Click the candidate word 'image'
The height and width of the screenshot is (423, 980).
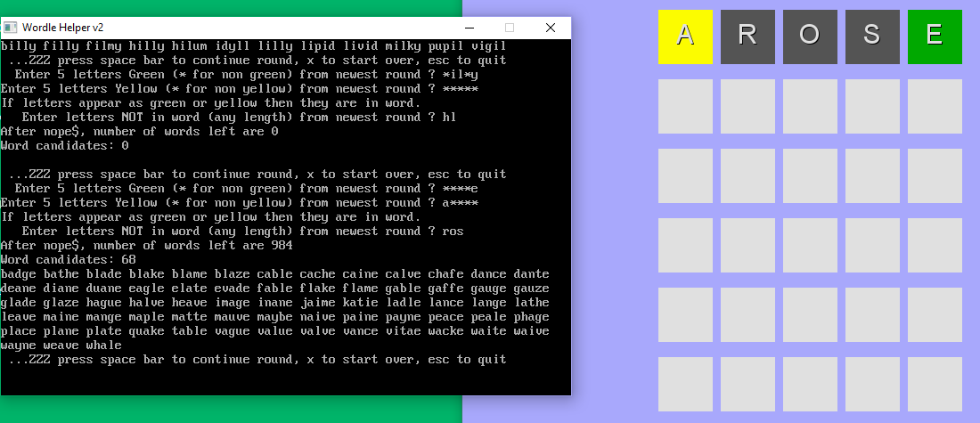(x=232, y=303)
